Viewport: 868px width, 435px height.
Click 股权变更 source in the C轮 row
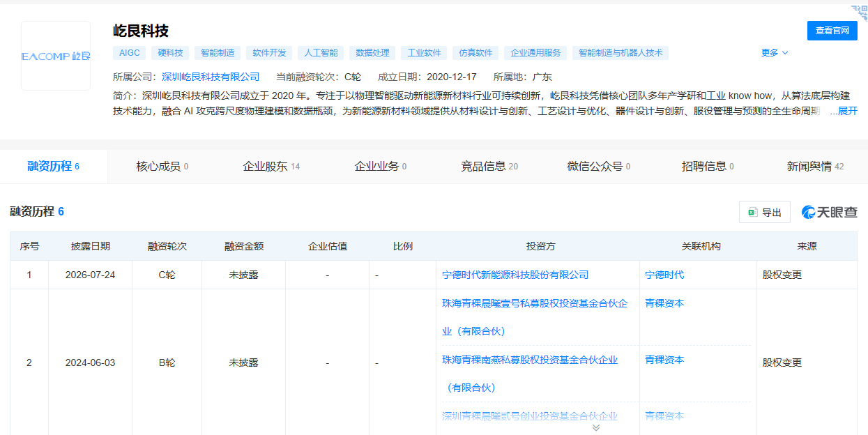(x=782, y=275)
